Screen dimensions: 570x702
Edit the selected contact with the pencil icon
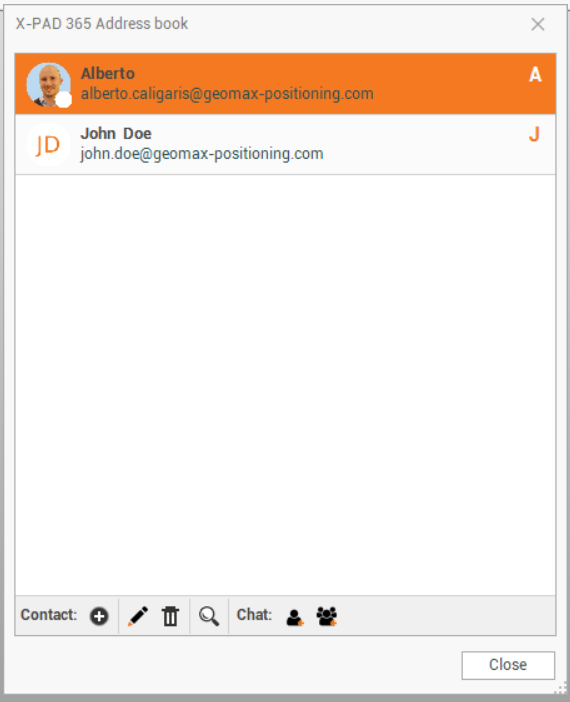(138, 616)
